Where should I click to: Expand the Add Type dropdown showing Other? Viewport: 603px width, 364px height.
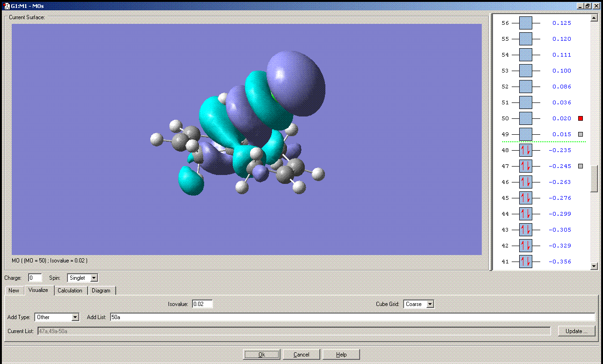click(x=57, y=317)
